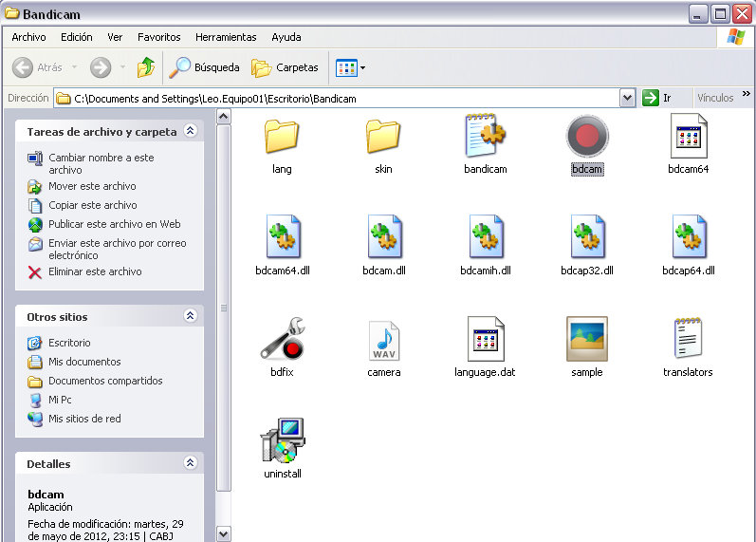Select the translators text file

click(x=688, y=339)
